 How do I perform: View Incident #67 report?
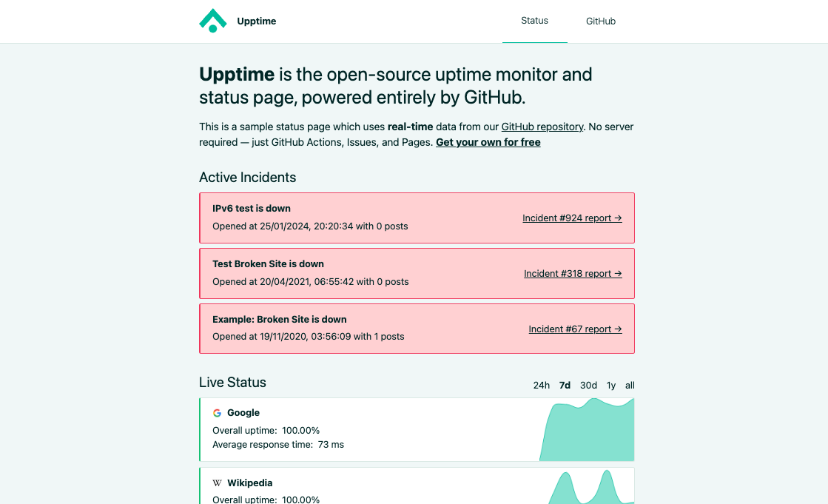pos(575,329)
